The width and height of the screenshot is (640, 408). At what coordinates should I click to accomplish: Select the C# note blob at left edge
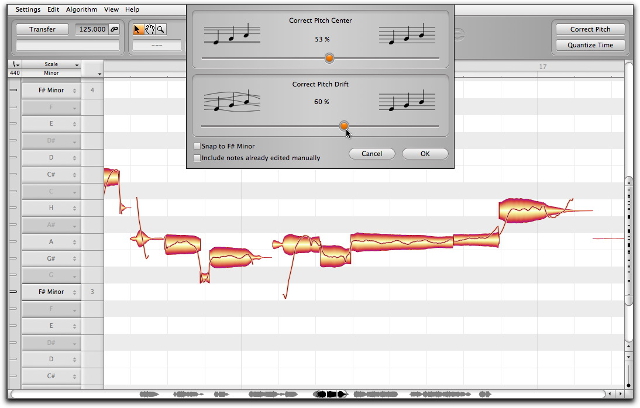point(111,177)
